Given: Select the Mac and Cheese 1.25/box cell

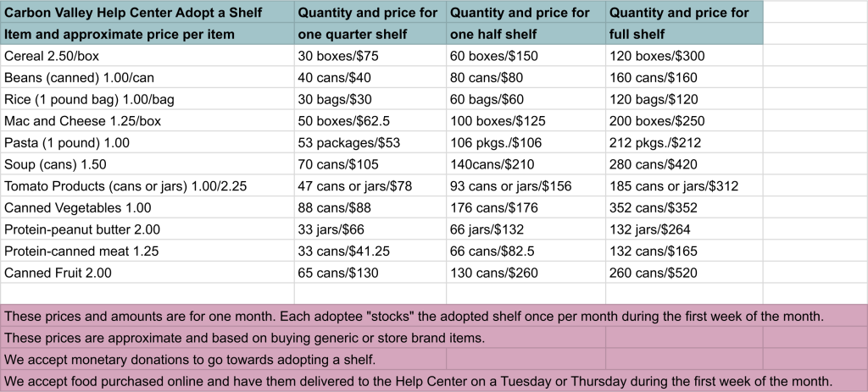Looking at the screenshot, I should pyautogui.click(x=82, y=121).
